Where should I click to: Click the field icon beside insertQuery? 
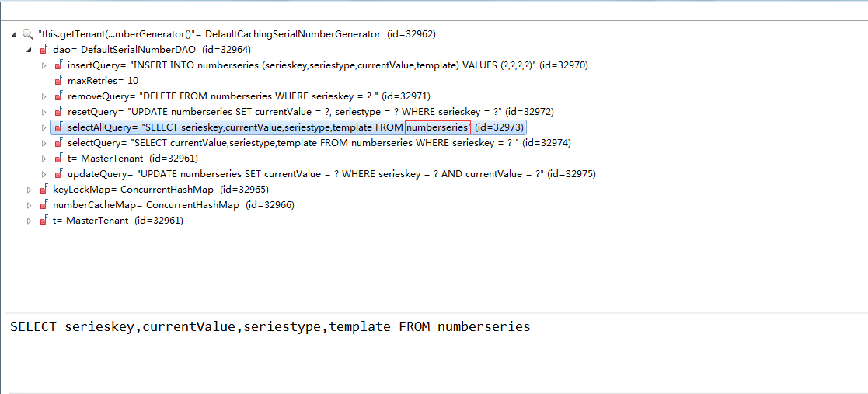(x=59, y=65)
